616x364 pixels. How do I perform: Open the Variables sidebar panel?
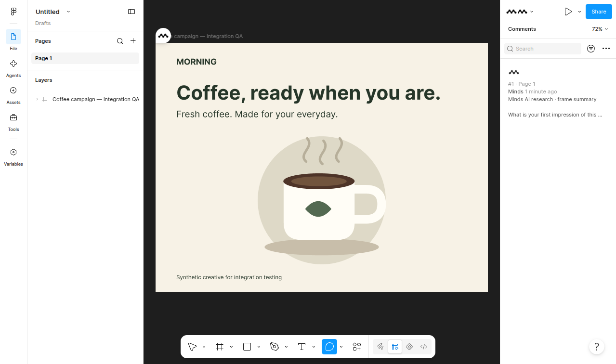pyautogui.click(x=13, y=156)
